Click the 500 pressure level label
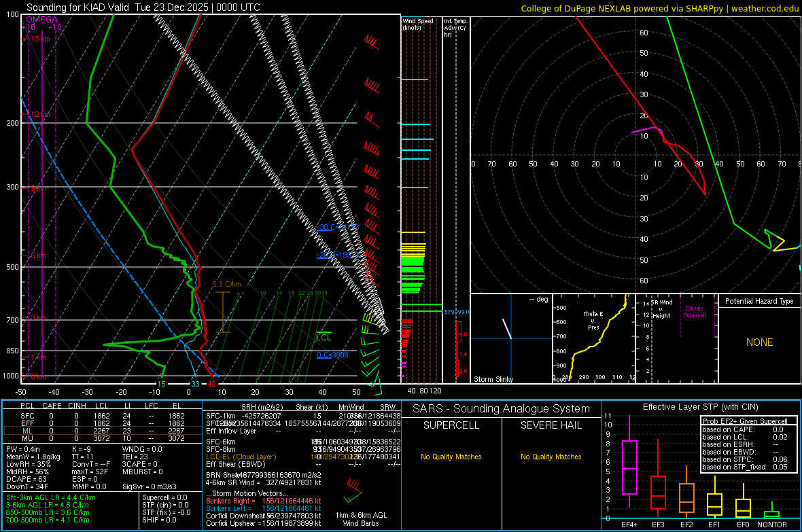This screenshot has width=802, height=532. [x=12, y=267]
